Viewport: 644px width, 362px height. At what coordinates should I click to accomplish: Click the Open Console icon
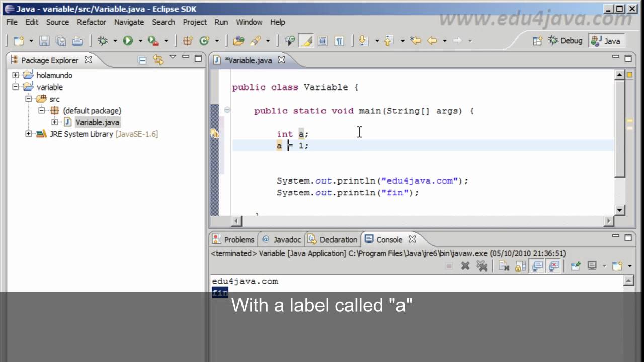click(x=617, y=266)
